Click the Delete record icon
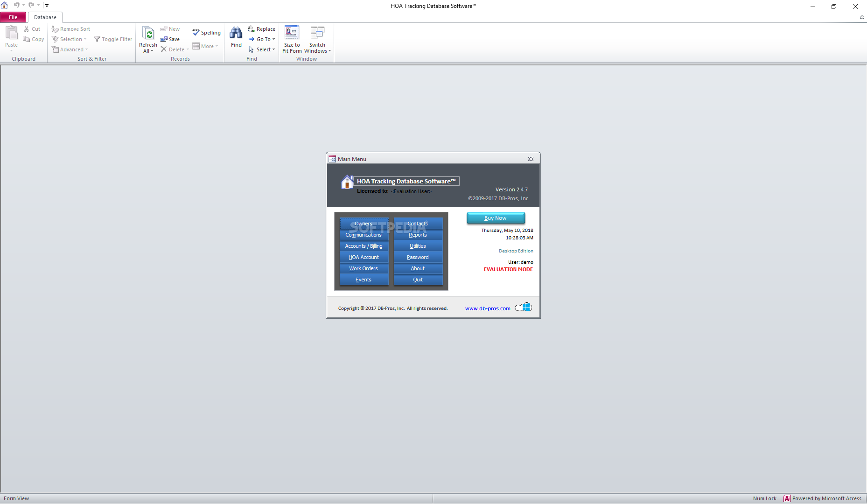867x504 pixels. (164, 49)
